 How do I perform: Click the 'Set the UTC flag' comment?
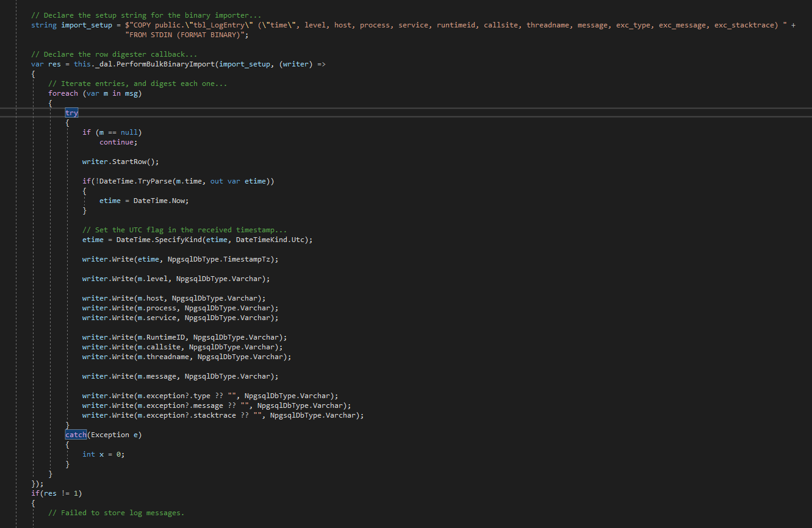pos(184,230)
